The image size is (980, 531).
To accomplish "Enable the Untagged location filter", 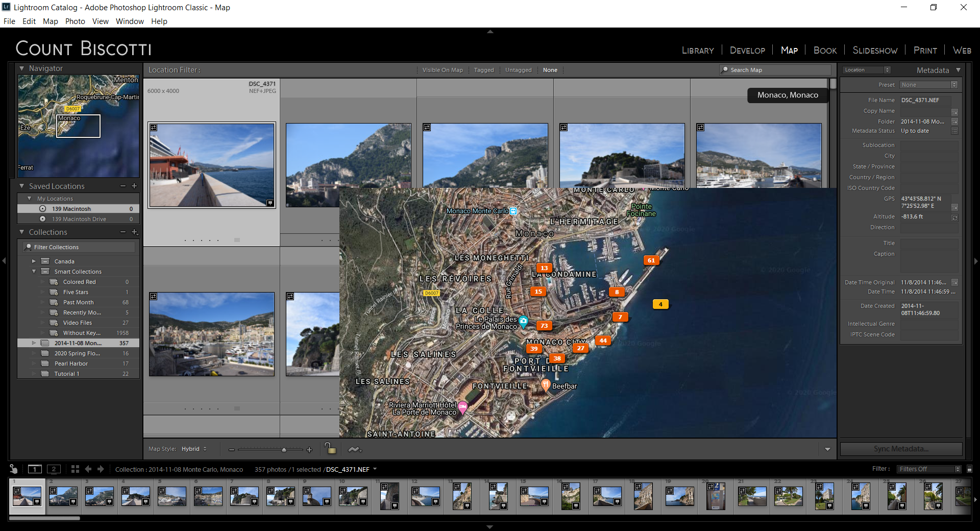I will click(518, 70).
